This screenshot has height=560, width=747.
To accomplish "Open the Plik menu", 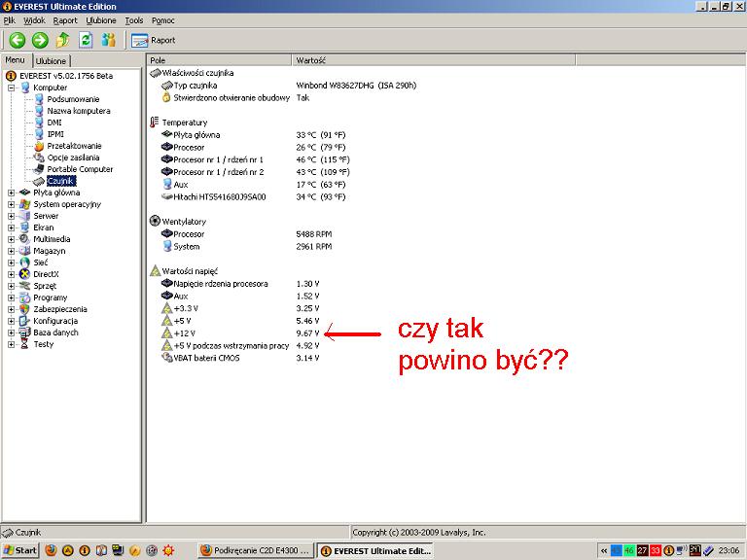I will pos(10,20).
